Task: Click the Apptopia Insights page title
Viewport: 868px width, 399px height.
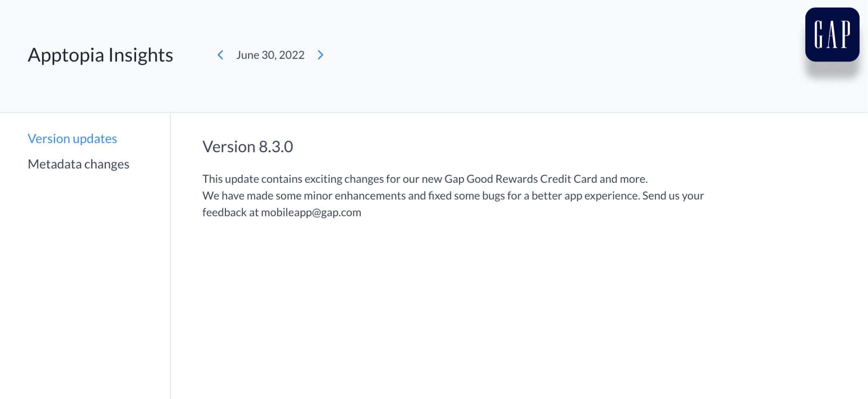Action: point(100,55)
